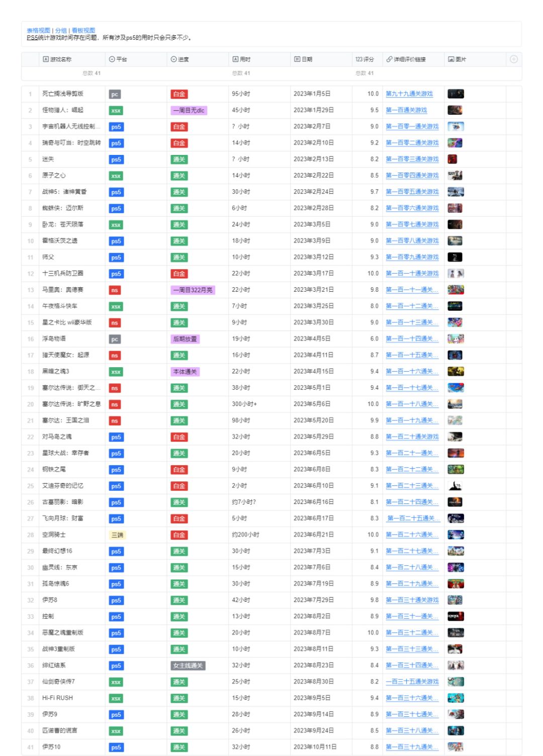Open the thumbnail image for 控制
543x756 pixels.
tap(456, 617)
